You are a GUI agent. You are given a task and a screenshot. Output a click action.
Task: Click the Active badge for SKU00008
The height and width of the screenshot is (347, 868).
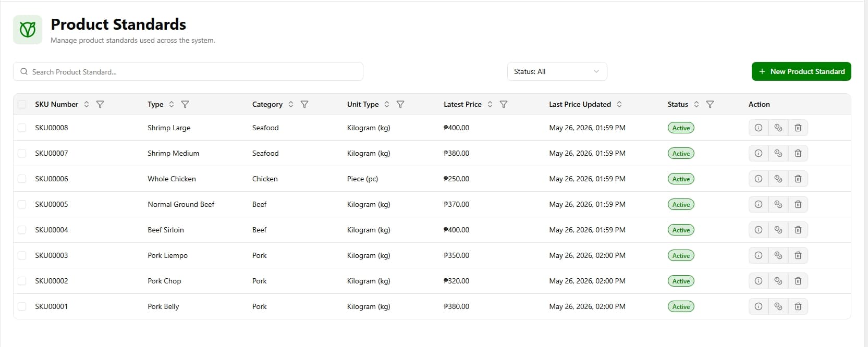click(681, 128)
